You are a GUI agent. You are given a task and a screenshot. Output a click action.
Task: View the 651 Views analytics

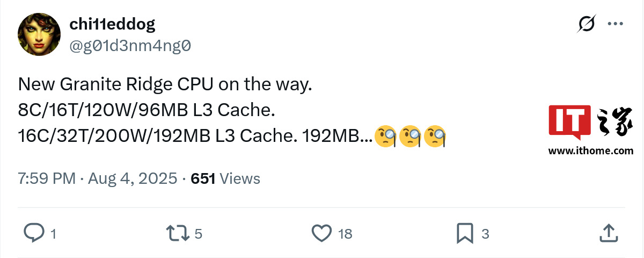point(225,178)
